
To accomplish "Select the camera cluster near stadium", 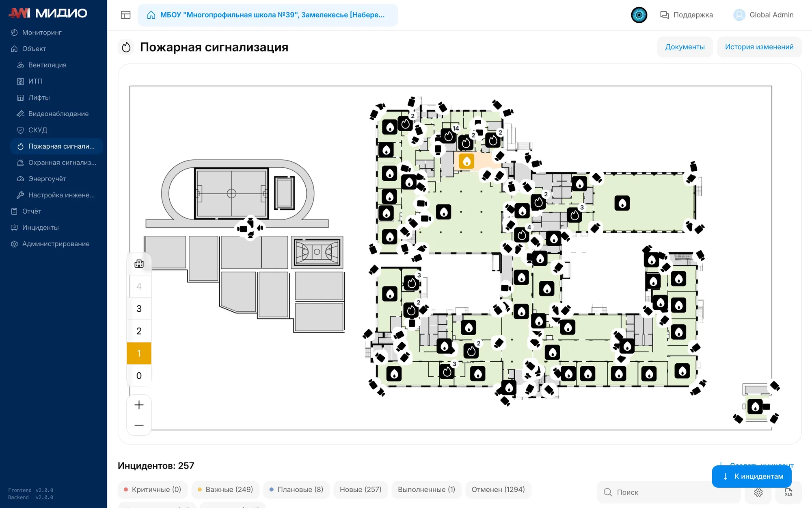I will (x=251, y=228).
